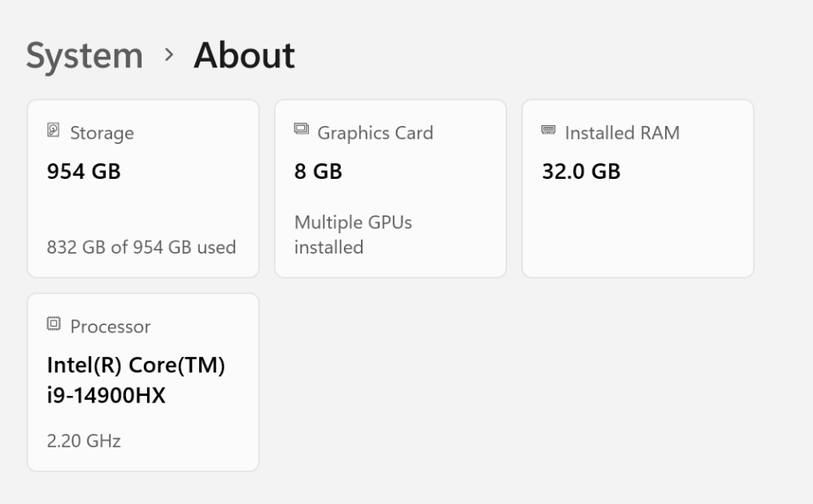Click the Storage label text
The height and width of the screenshot is (504, 813).
[102, 133]
